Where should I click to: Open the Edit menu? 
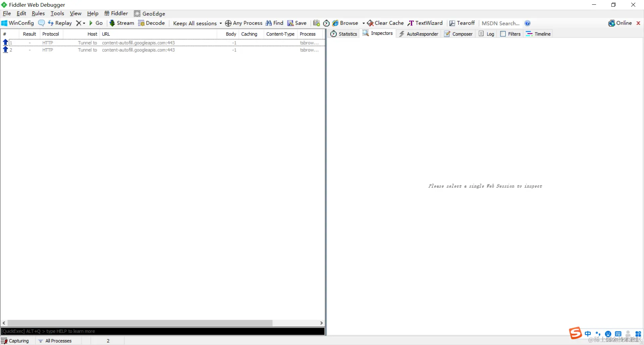tap(21, 13)
